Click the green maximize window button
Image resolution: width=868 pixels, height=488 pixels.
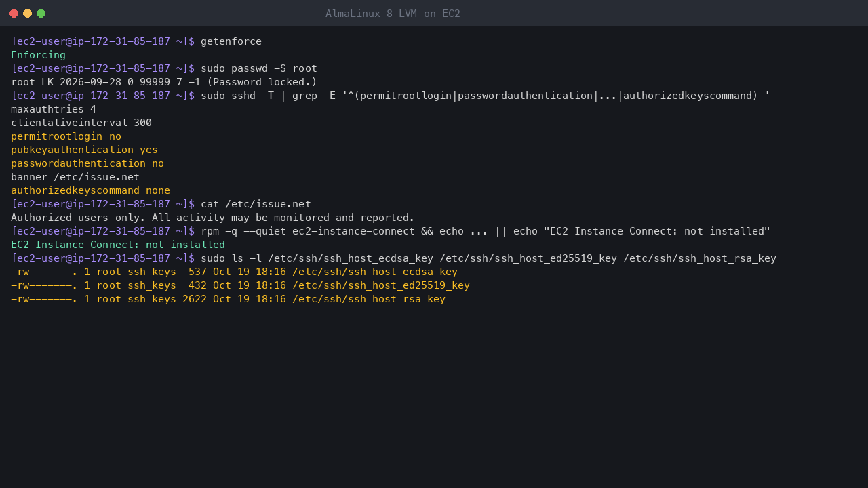41,14
